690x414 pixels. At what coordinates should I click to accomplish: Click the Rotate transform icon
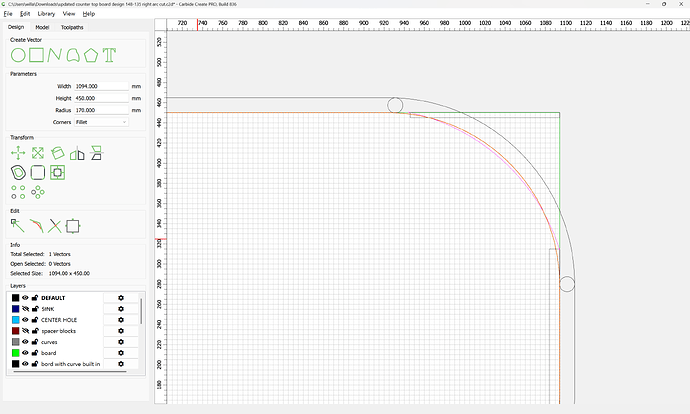57,153
